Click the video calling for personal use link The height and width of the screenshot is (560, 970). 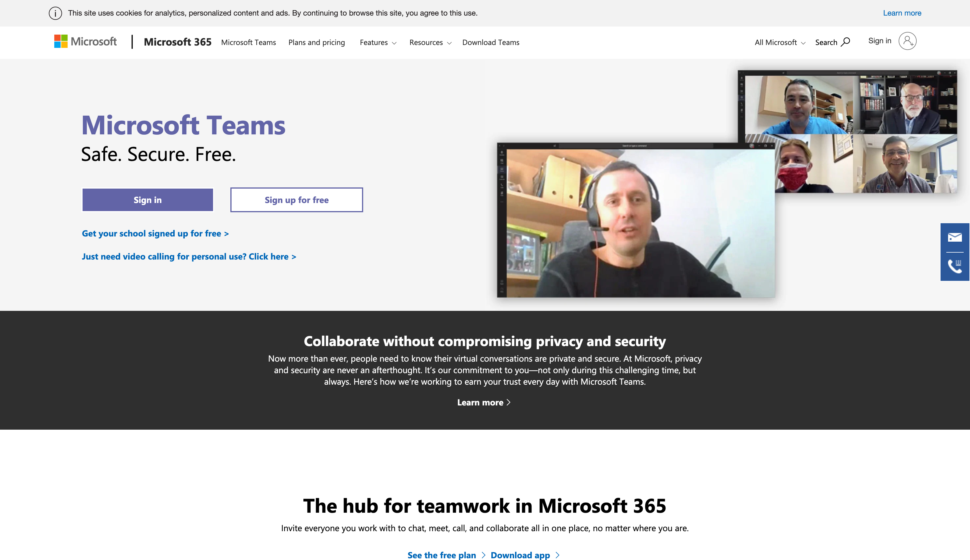coord(189,257)
